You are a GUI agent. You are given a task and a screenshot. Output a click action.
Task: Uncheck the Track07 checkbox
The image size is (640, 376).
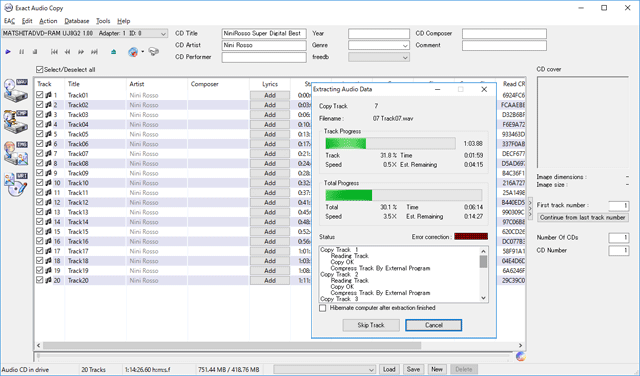point(40,153)
